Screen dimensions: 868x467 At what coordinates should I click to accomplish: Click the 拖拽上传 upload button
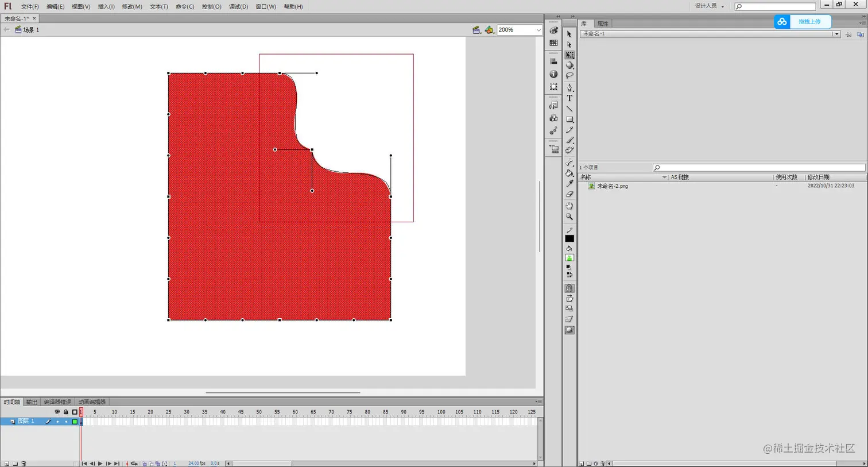(x=810, y=21)
